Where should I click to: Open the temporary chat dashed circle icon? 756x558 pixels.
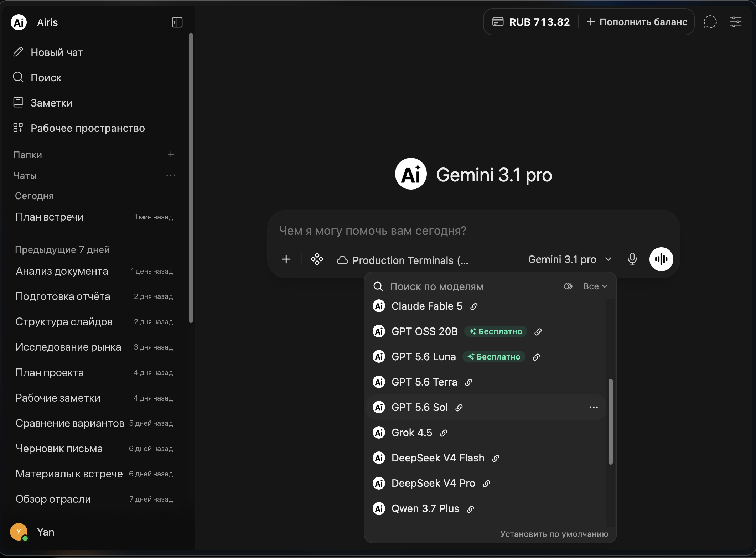pyautogui.click(x=710, y=22)
